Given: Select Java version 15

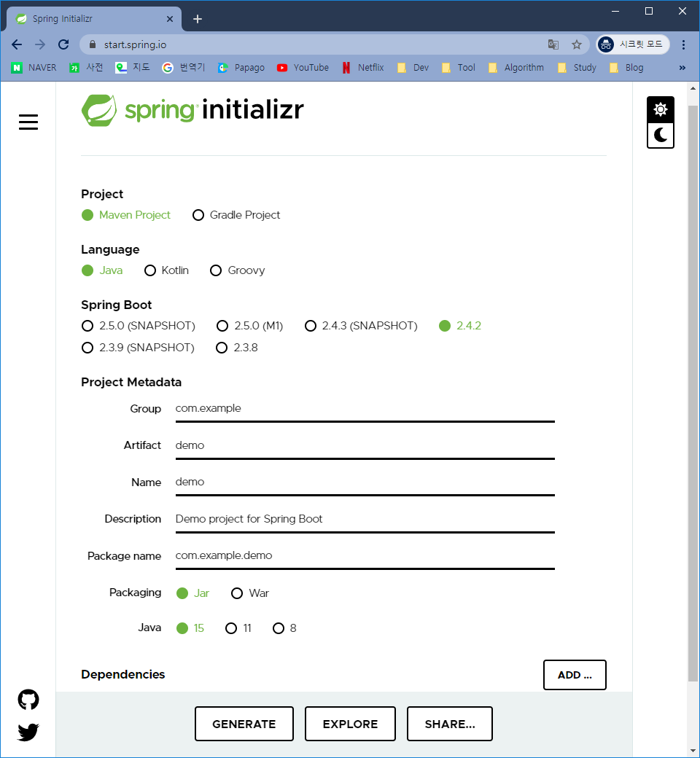Looking at the screenshot, I should click(x=190, y=628).
